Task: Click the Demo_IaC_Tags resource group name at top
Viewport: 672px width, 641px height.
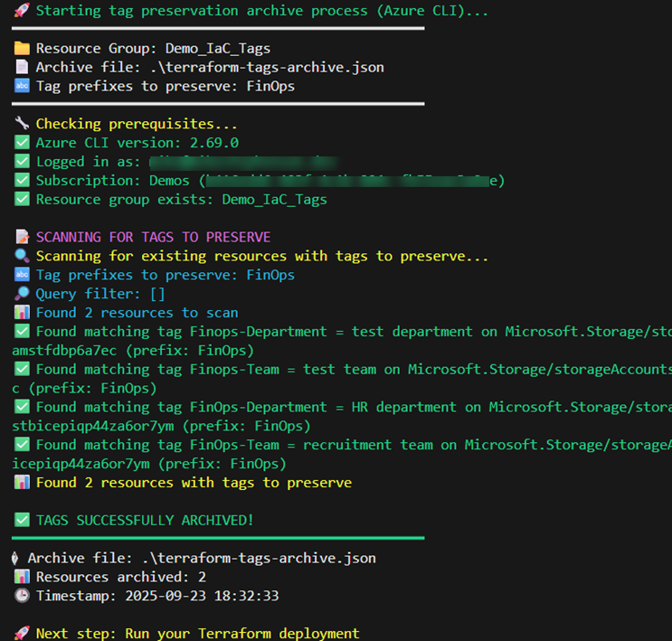Action: click(x=217, y=49)
